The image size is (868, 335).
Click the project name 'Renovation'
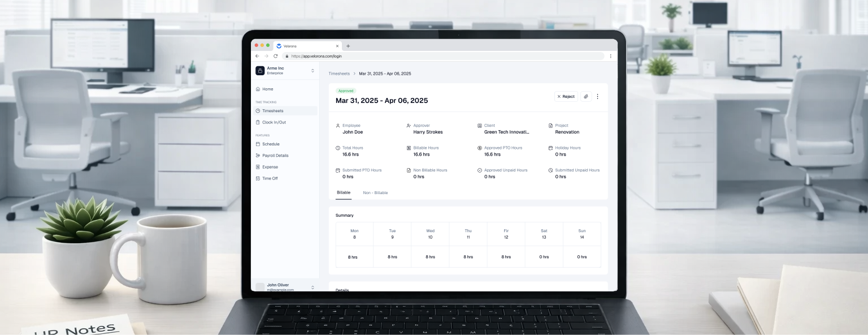(567, 132)
